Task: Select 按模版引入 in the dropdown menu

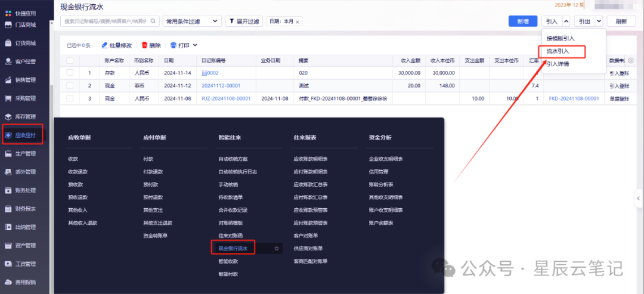Action: point(560,38)
